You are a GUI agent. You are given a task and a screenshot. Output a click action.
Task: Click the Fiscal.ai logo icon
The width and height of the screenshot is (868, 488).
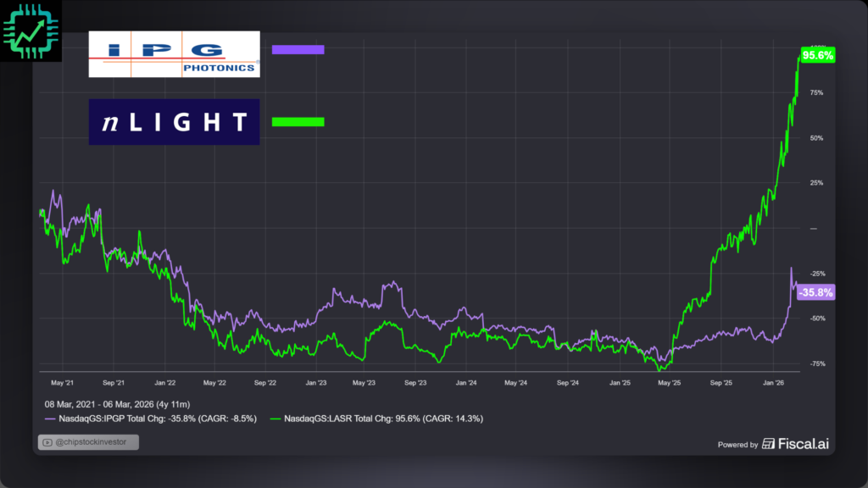coord(768,444)
